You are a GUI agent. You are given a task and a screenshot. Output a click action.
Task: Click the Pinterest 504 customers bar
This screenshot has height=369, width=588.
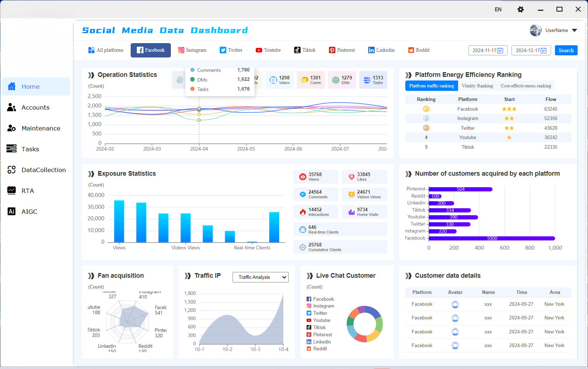coord(461,189)
